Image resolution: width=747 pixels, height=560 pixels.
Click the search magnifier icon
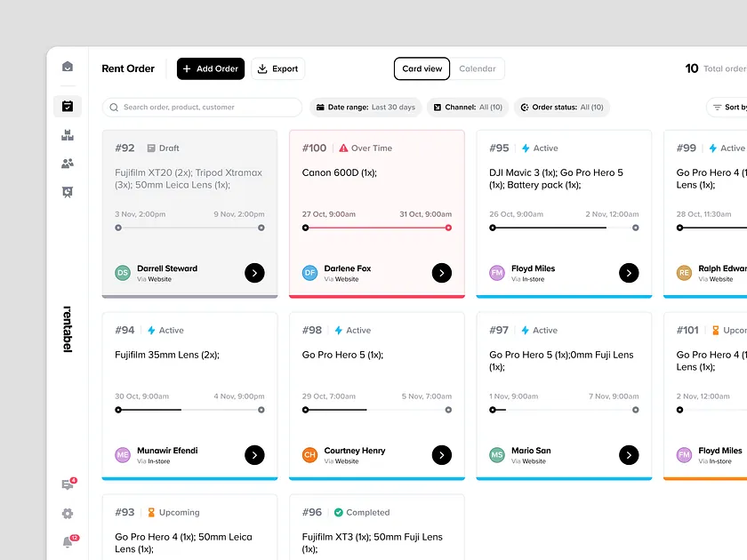coord(113,107)
